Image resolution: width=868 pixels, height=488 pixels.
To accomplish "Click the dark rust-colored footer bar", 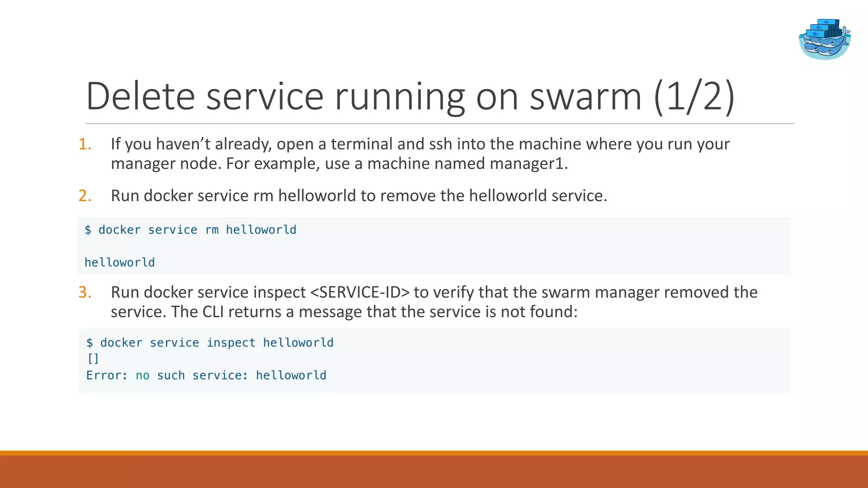I will (x=434, y=472).
